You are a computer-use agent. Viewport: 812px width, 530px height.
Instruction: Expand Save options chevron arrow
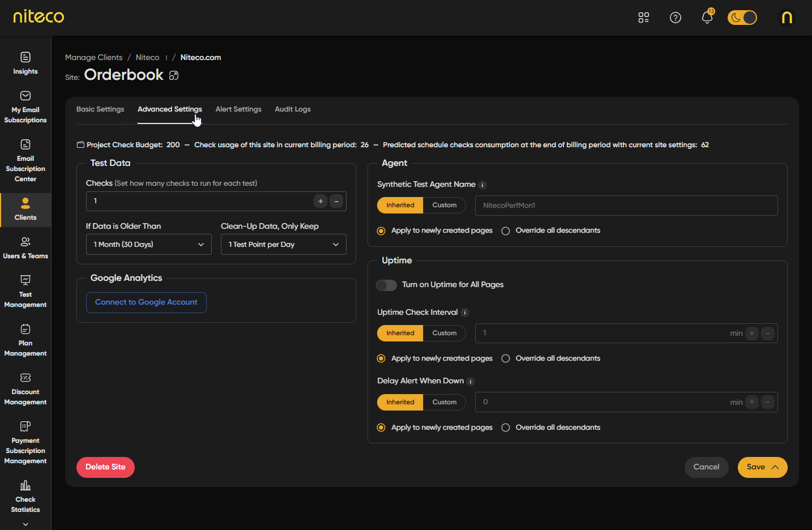tap(775, 467)
